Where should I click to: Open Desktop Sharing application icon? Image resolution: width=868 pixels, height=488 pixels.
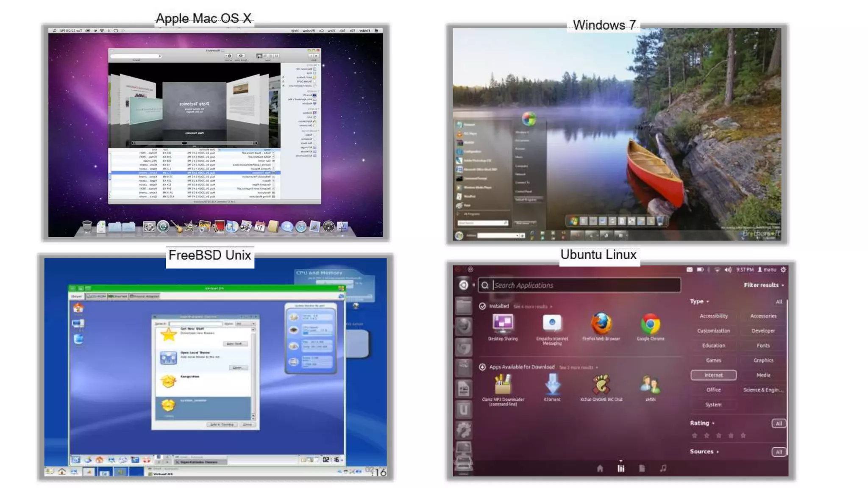pos(503,324)
